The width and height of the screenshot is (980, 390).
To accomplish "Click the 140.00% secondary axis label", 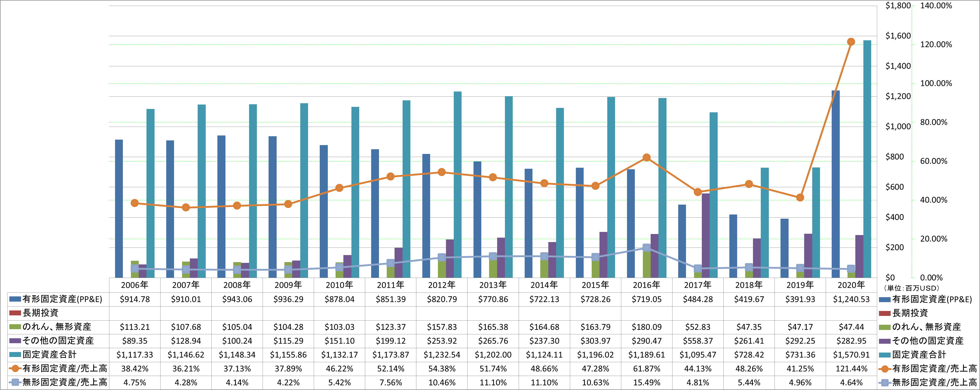I will click(x=936, y=6).
